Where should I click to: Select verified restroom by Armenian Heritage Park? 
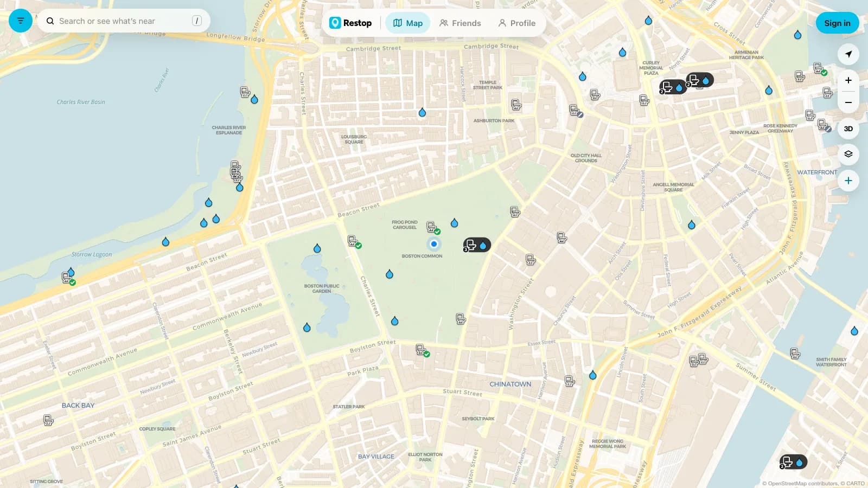pyautogui.click(x=820, y=69)
